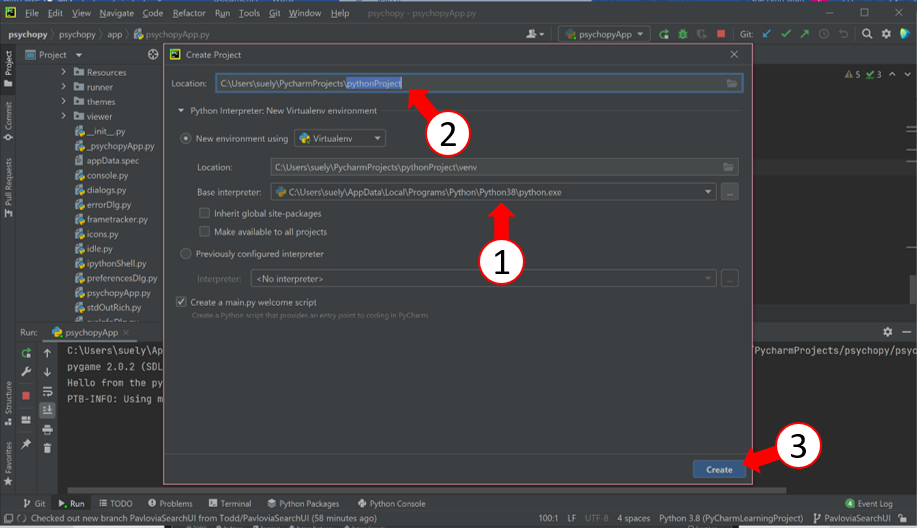Open IDE settings gear icon in toolbar
Screen dimensions: 917x528
(887, 34)
